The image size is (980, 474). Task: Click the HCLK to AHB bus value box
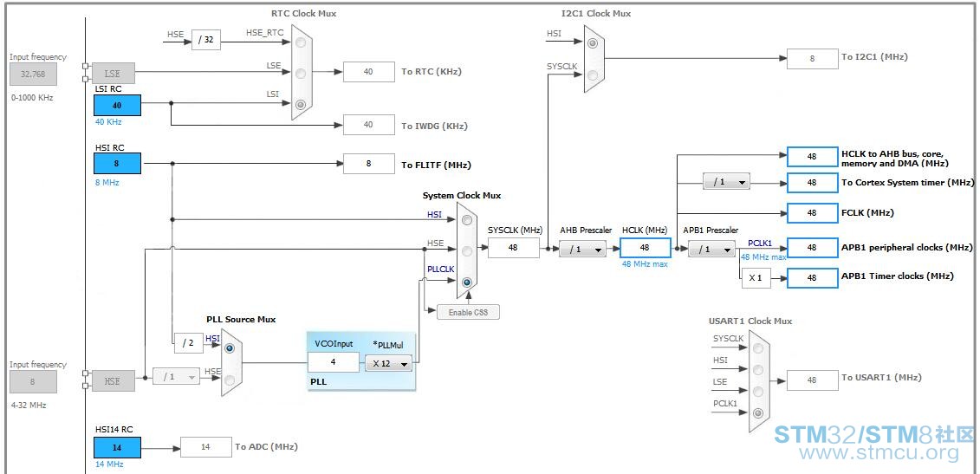point(812,157)
